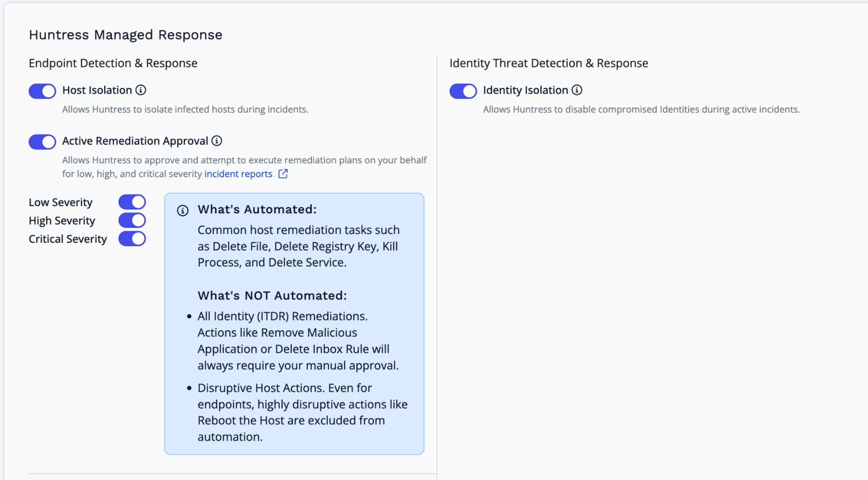Viewport: 868px width, 480px height.
Task: Click the Identity Threat Detection & Response heading
Action: click(x=549, y=63)
